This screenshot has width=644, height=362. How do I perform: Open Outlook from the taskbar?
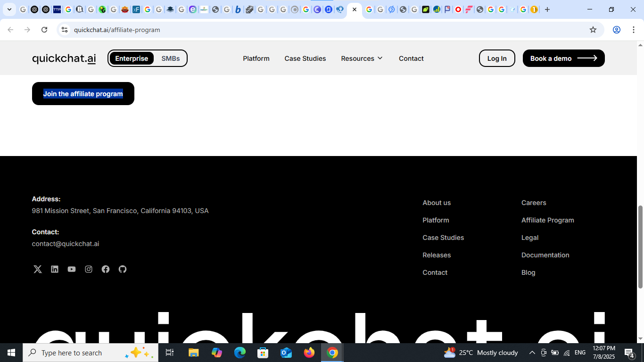coord(286,353)
